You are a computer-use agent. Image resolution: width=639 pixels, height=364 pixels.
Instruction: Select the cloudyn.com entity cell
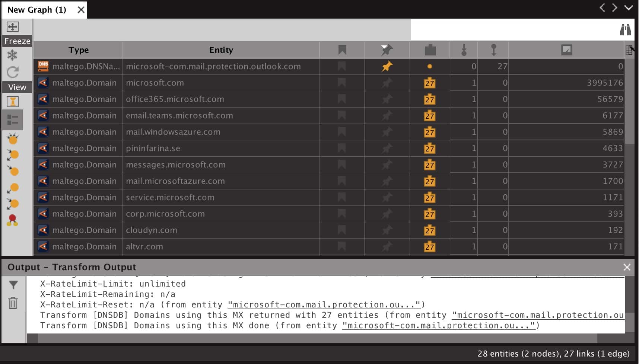tap(221, 230)
